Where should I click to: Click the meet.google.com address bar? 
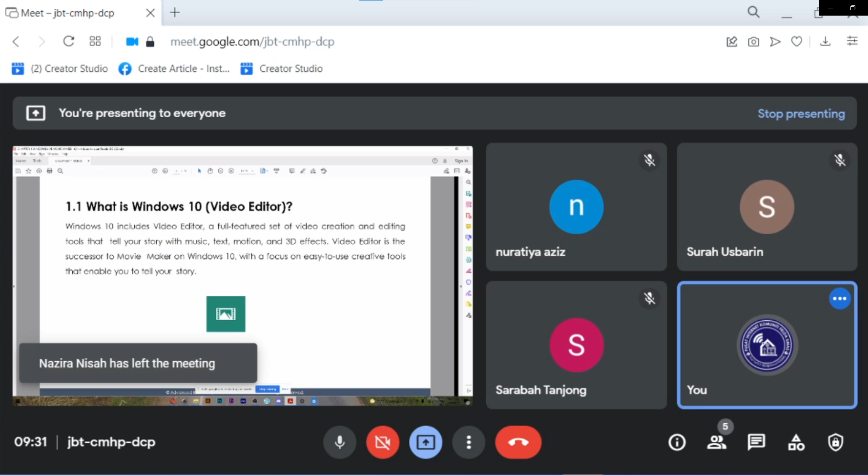tap(252, 42)
